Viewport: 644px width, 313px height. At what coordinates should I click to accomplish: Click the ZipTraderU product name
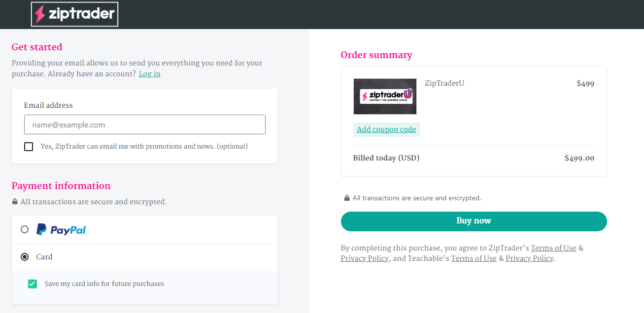click(x=444, y=83)
